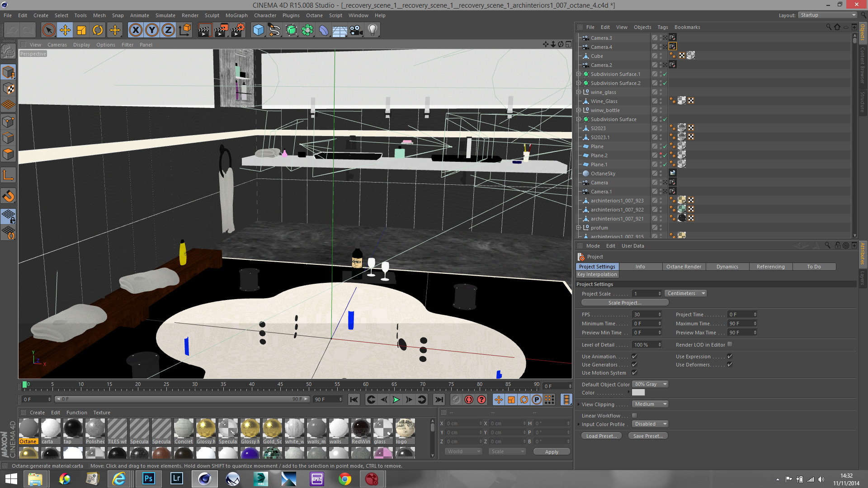Click the Save Preset button
The image size is (868, 488).
647,436
